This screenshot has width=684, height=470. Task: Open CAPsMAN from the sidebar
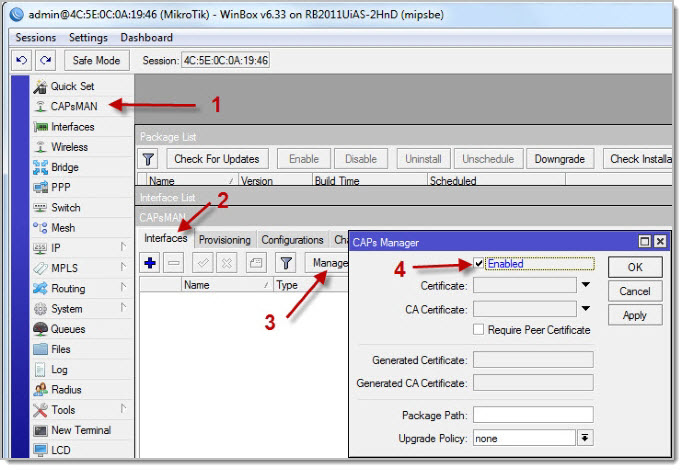72,106
